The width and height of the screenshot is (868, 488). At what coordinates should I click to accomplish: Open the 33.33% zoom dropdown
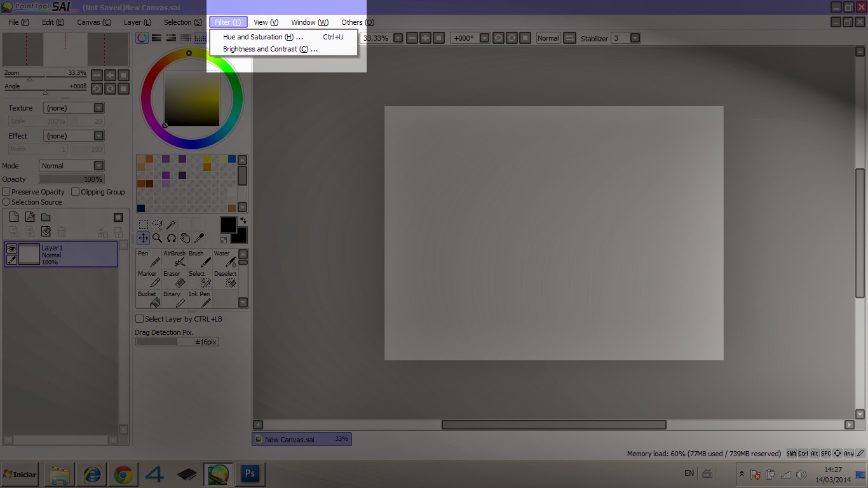[x=398, y=38]
